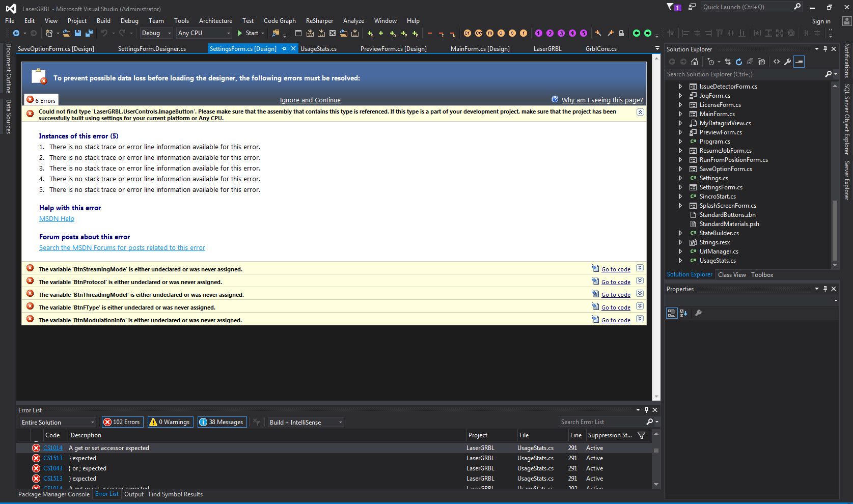Toggle the Preview Selected Items button in Solution Explorer
The image size is (853, 504).
click(800, 62)
